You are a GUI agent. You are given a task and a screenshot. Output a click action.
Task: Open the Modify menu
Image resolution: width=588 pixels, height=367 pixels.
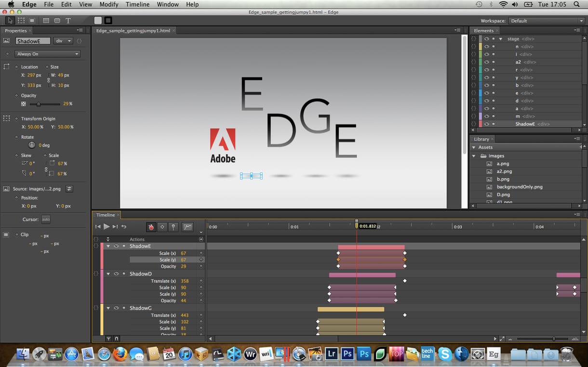(x=109, y=4)
